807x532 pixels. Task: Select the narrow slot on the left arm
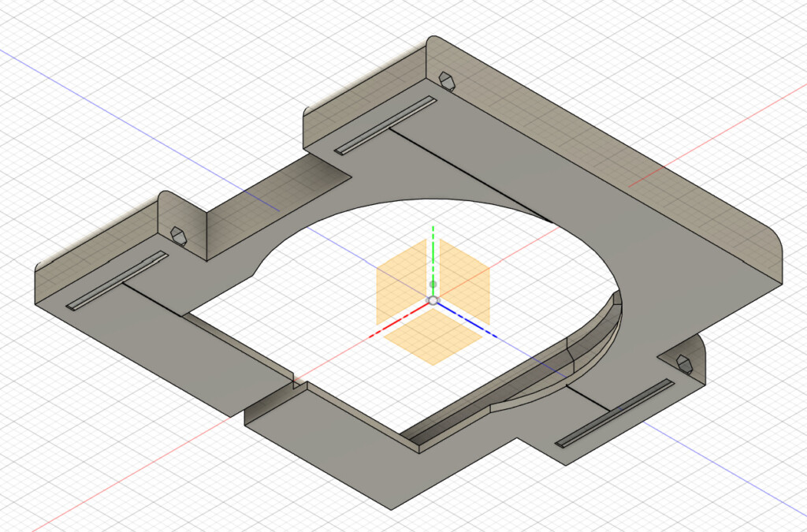click(x=117, y=281)
